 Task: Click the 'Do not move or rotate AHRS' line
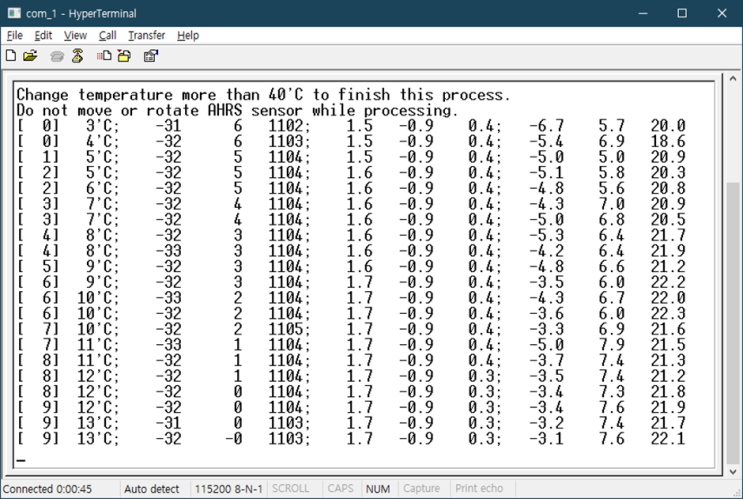[237, 110]
